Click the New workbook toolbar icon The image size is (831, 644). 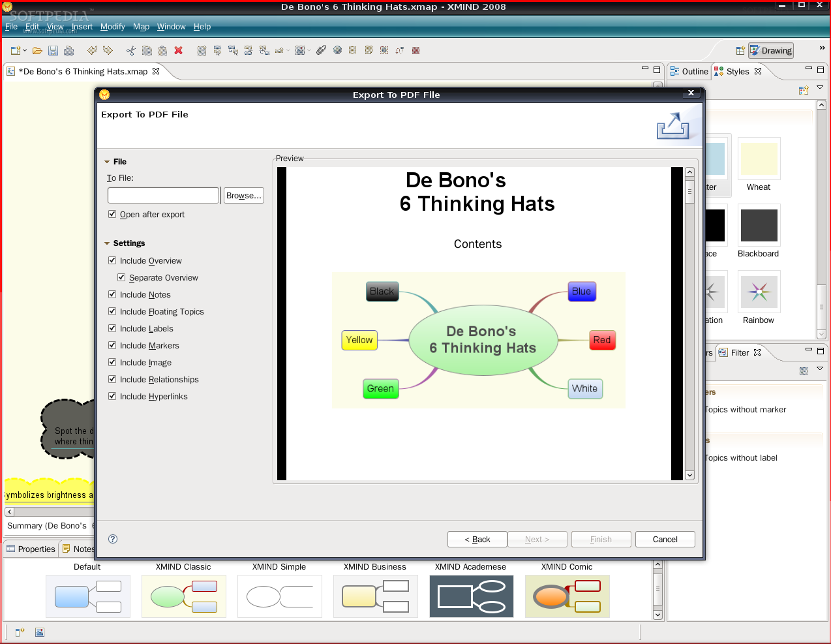[x=16, y=50]
